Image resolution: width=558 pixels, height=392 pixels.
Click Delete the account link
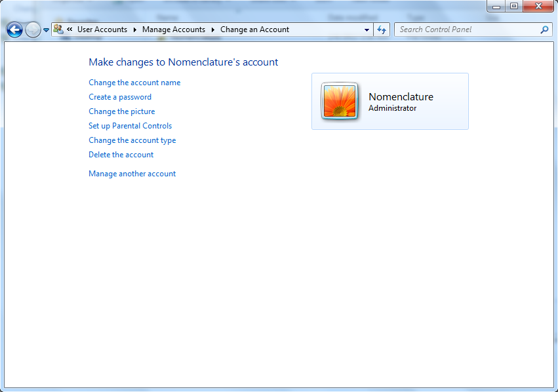tap(121, 155)
